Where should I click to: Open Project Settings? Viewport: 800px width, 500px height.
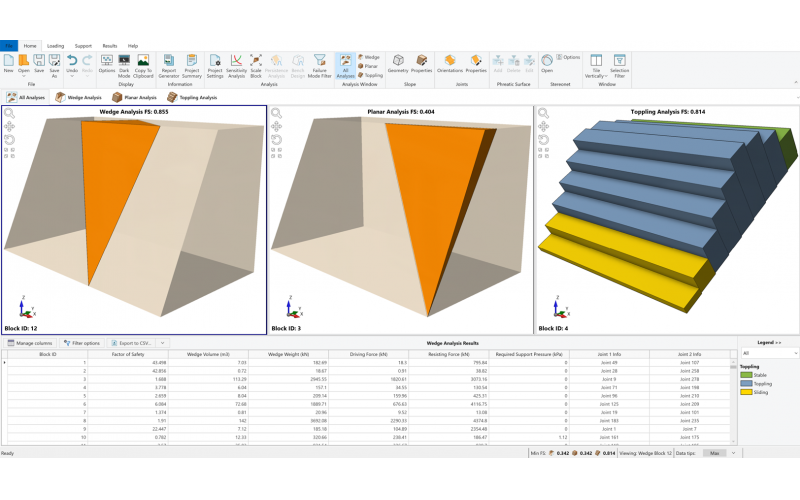coord(215,65)
